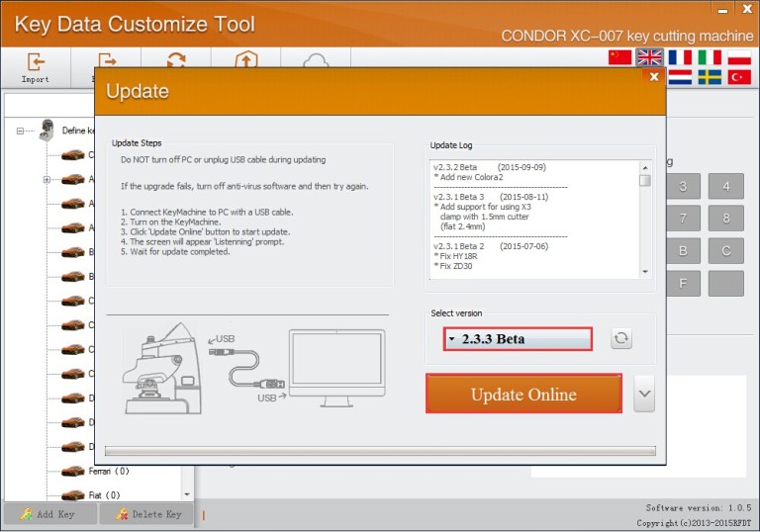Click the USB connection diagram image
The width and height of the screenshot is (760, 532).
coord(253,368)
